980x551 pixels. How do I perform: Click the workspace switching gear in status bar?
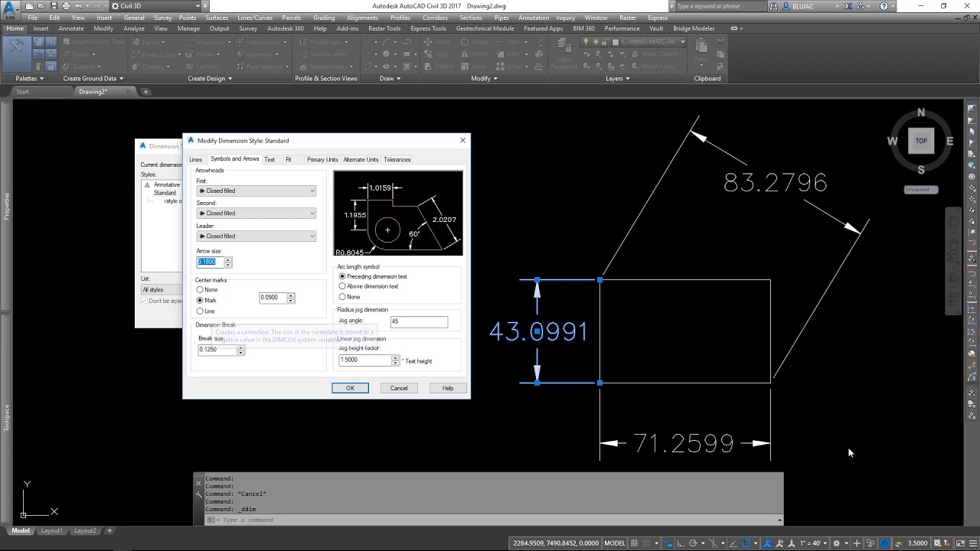click(x=836, y=543)
